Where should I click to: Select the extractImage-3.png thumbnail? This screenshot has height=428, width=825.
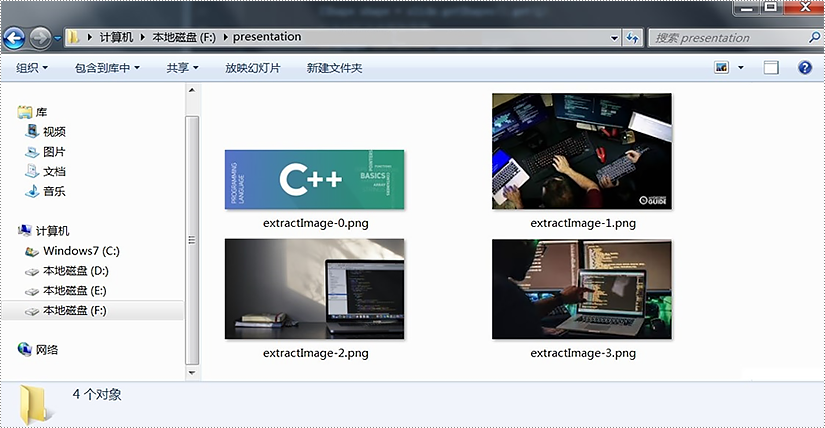click(x=582, y=290)
